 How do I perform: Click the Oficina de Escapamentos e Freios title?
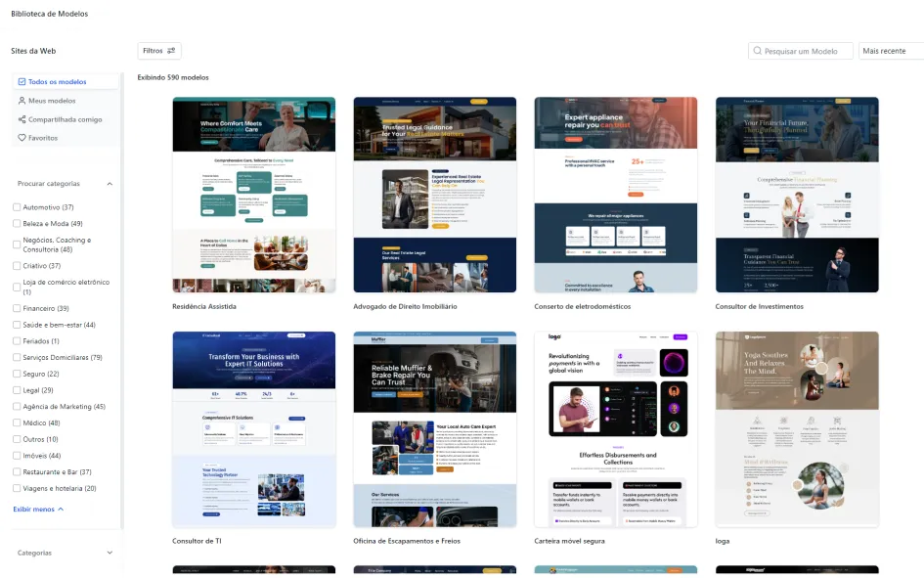click(407, 541)
